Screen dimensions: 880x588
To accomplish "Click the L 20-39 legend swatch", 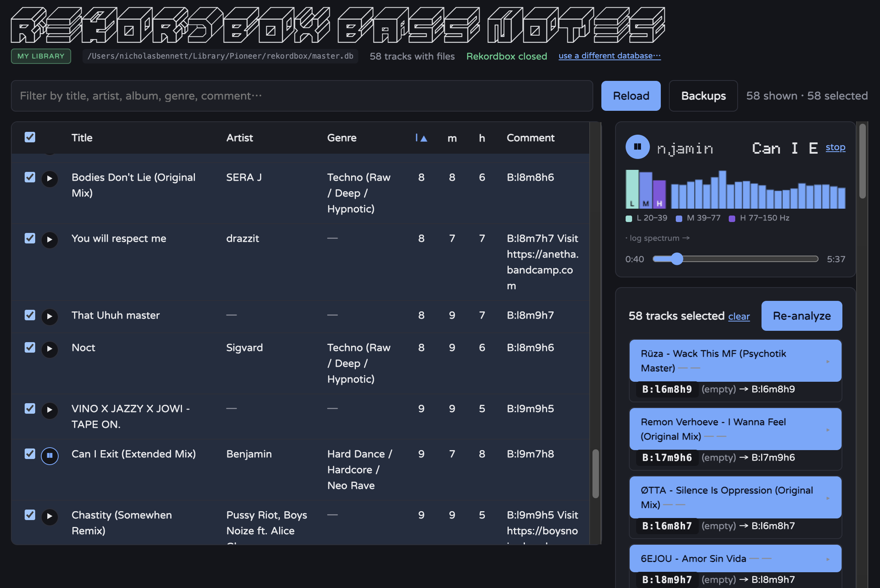I will (x=629, y=218).
